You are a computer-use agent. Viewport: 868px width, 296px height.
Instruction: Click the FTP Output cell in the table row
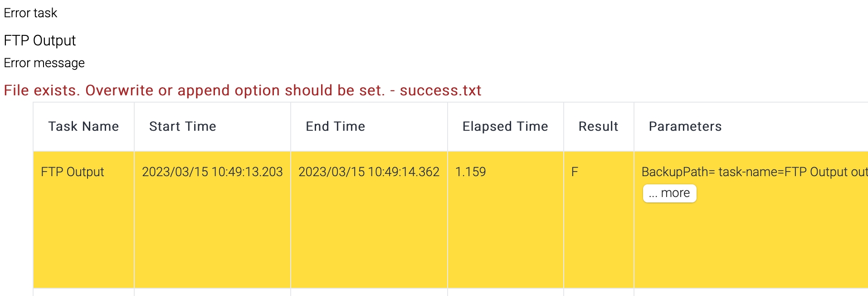(x=73, y=172)
